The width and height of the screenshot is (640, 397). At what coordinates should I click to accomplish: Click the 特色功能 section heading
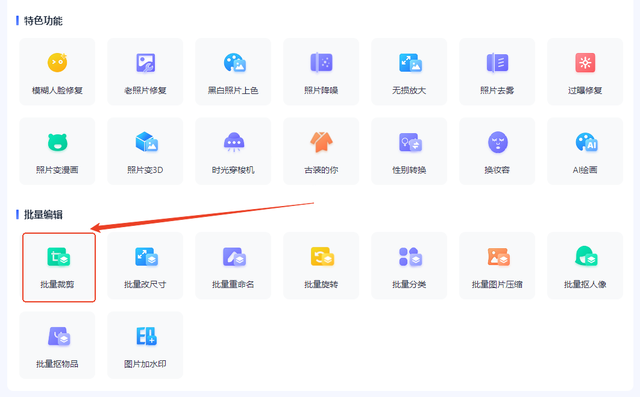click(43, 20)
